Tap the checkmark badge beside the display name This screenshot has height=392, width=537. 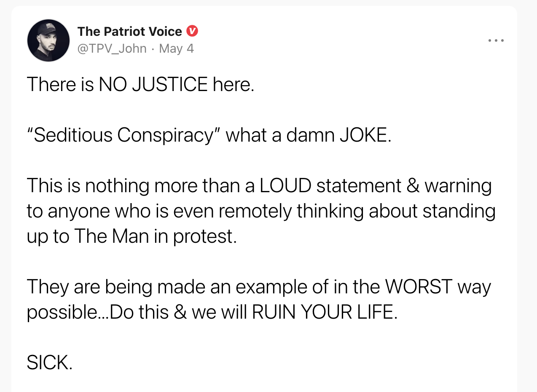tap(192, 31)
